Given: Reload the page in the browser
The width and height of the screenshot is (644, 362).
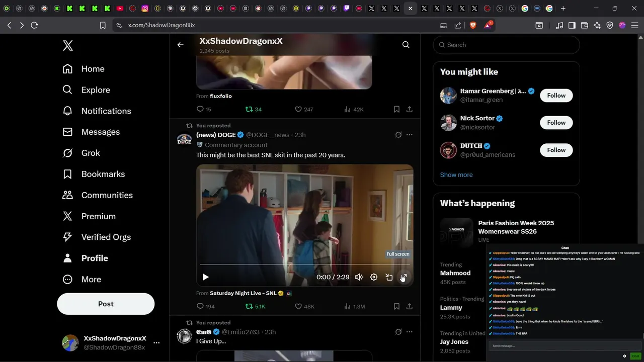Looking at the screenshot, I should pos(34,25).
